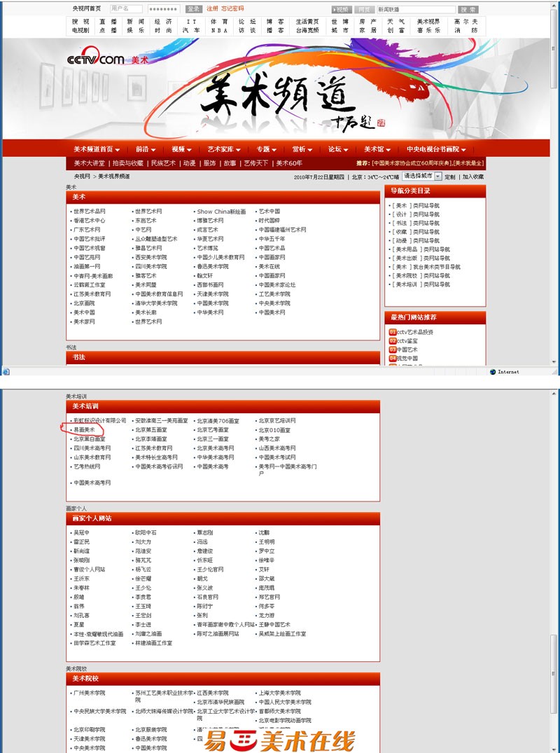This screenshot has height=753, width=560.
Task: Click the 02 rank badge beside cctv鉴宝
Action: pyautogui.click(x=393, y=340)
